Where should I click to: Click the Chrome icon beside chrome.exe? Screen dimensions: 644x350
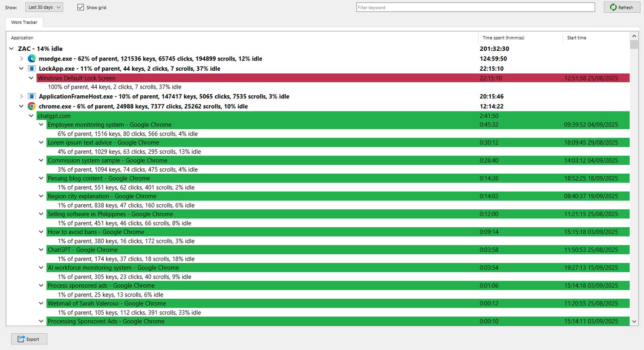tap(32, 106)
